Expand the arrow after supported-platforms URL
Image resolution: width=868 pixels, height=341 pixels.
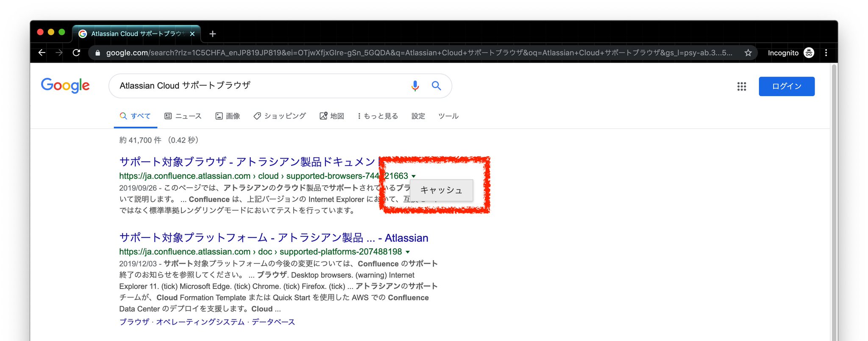click(408, 252)
